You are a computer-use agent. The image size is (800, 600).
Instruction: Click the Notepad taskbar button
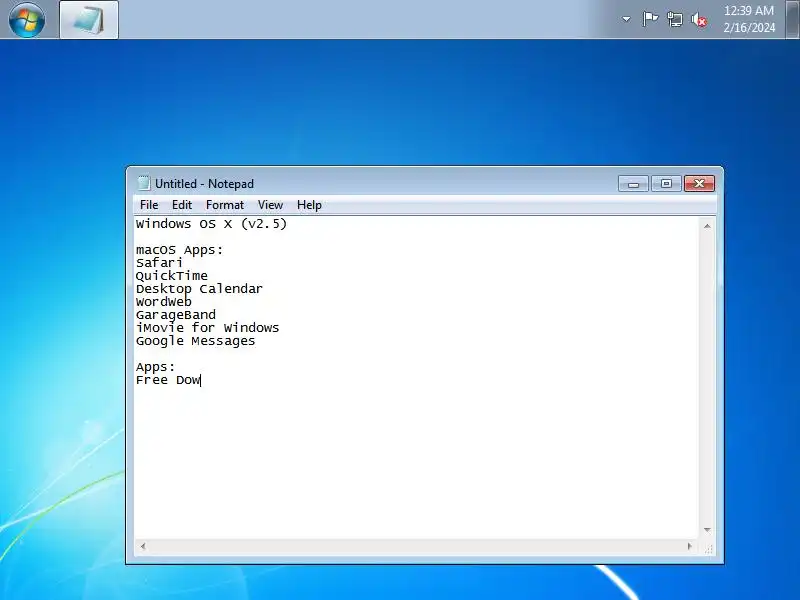click(89, 19)
